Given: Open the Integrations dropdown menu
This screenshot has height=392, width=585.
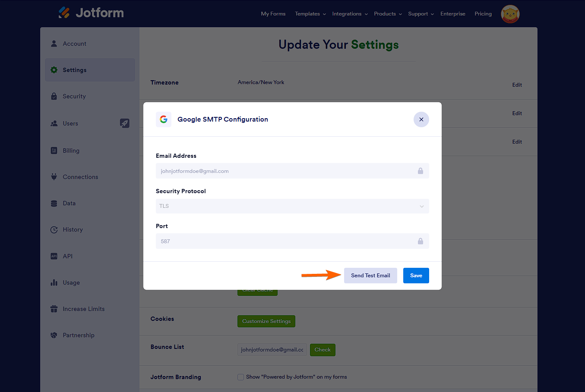Looking at the screenshot, I should 350,14.
